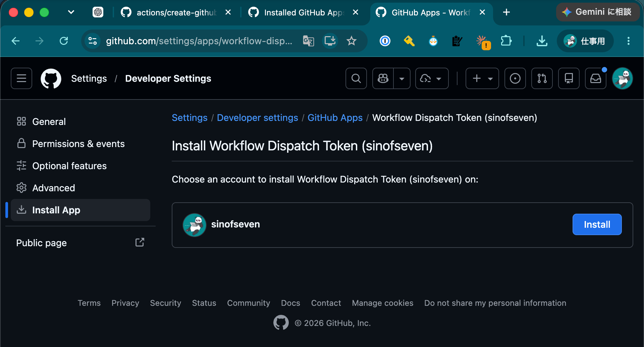View site information icon in address bar
The height and width of the screenshot is (347, 644).
click(x=93, y=41)
